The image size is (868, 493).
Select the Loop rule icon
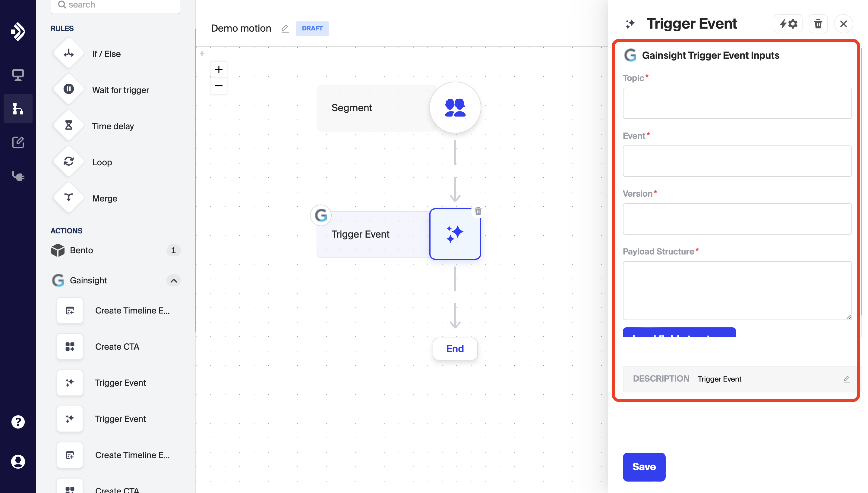click(x=68, y=162)
